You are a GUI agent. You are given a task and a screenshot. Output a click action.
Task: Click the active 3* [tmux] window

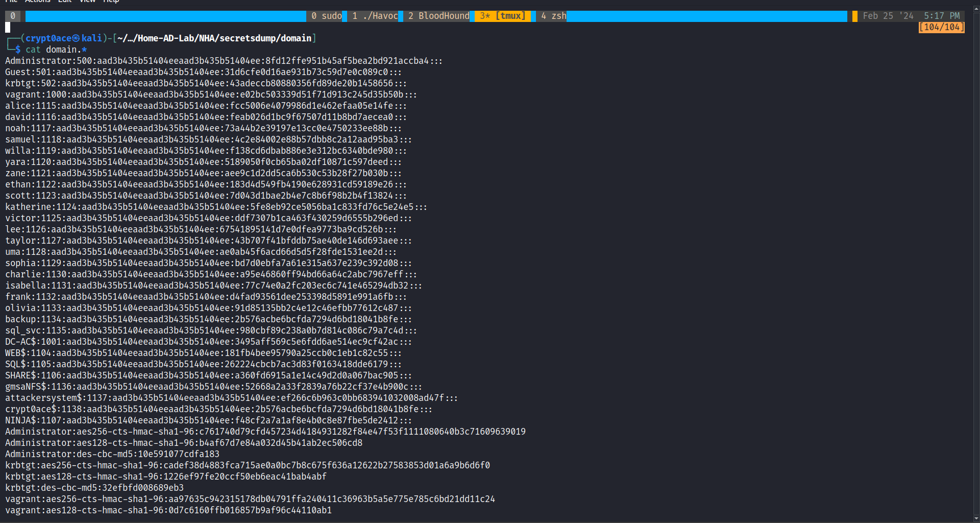pos(502,16)
